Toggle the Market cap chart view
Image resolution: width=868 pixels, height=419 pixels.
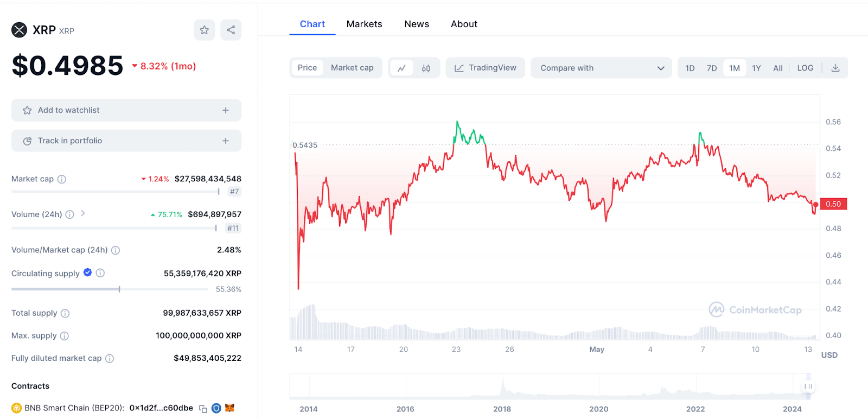pos(352,68)
